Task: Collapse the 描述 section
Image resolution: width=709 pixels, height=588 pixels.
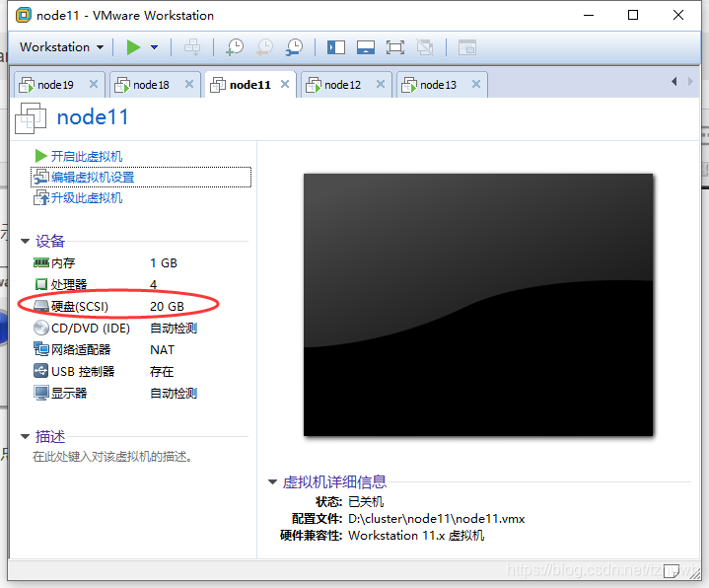Action: (26, 436)
